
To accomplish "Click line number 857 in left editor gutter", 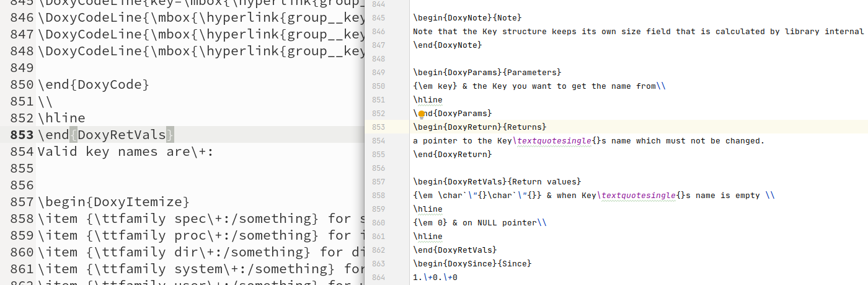I will point(23,202).
